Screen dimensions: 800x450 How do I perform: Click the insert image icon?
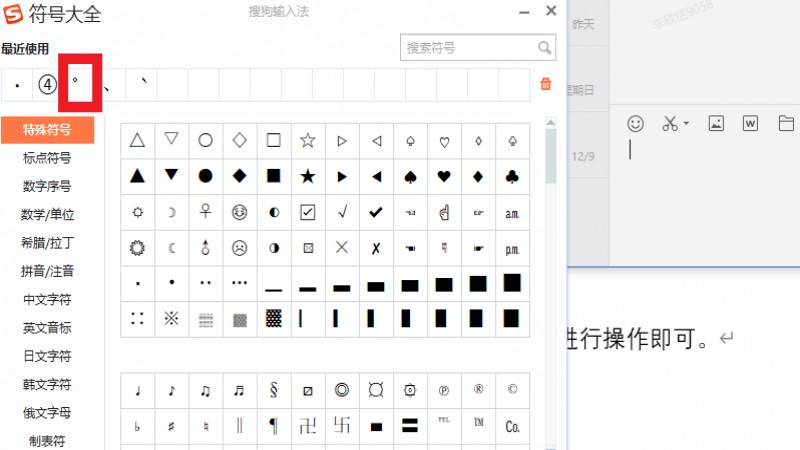(x=716, y=123)
